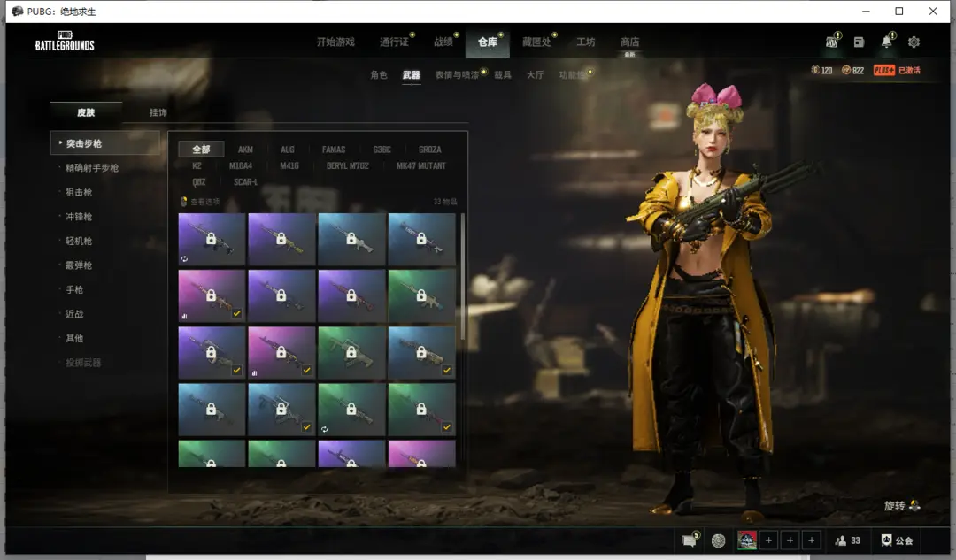Screen dimensions: 956x560
Task: Filter skins by M416
Action: [x=289, y=165]
